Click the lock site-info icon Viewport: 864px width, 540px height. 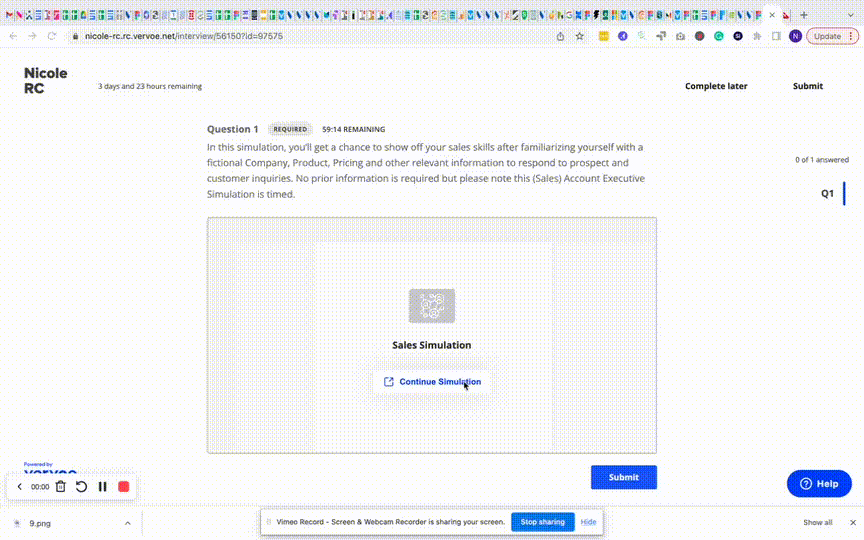[x=75, y=36]
